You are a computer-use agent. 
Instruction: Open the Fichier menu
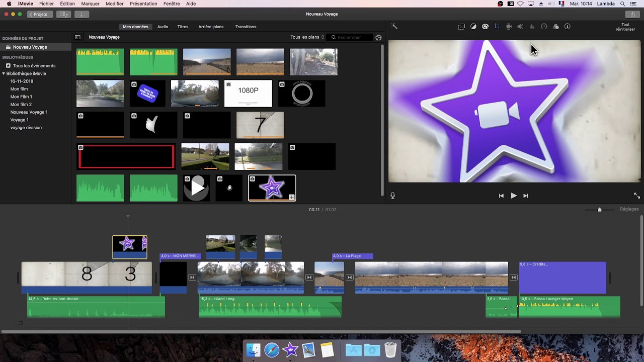[46, 4]
